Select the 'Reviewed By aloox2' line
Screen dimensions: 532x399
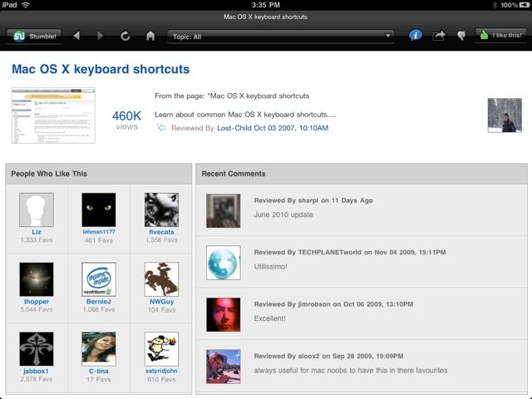pos(328,357)
